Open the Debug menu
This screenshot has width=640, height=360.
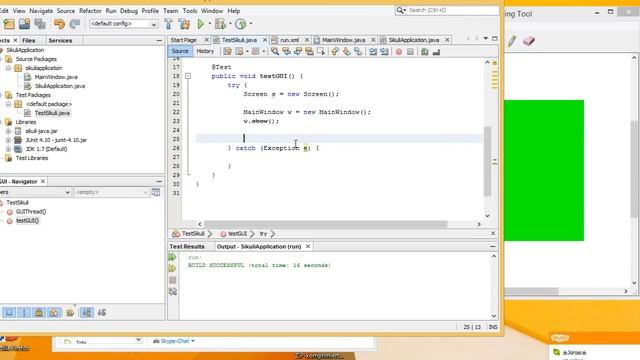(129, 11)
